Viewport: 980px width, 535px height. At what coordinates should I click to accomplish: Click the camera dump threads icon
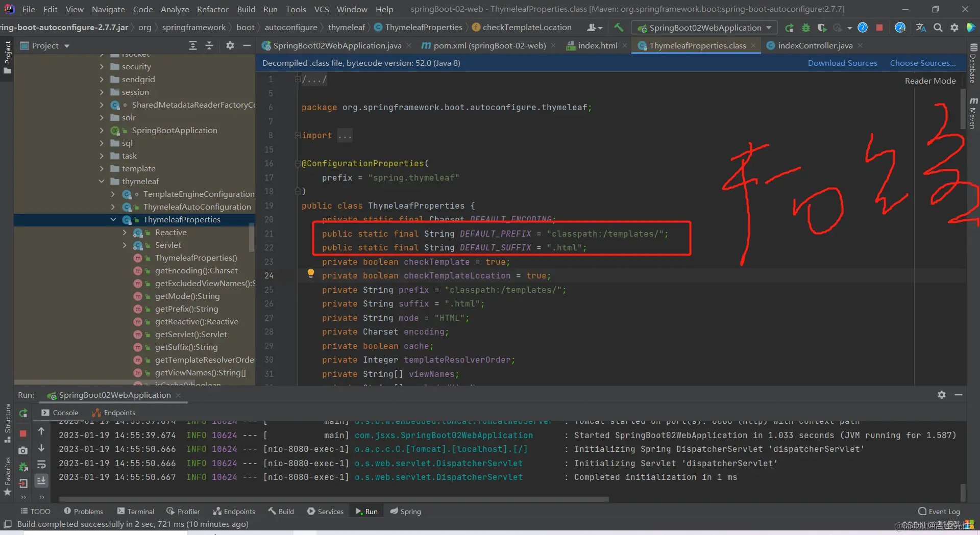(23, 450)
